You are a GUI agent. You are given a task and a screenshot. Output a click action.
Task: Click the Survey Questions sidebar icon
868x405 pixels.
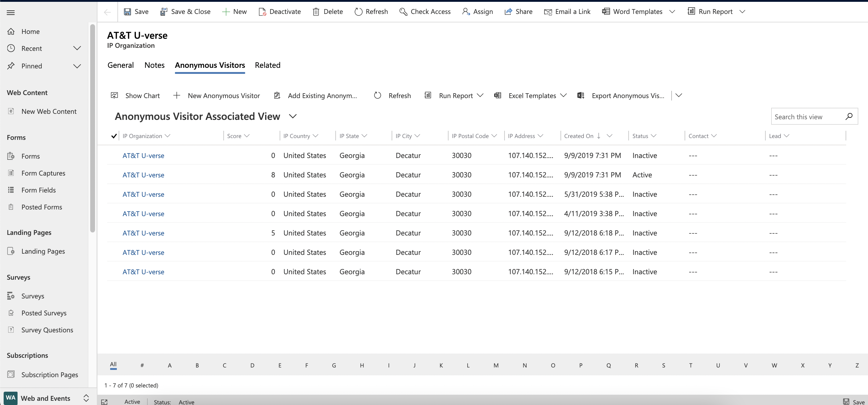(11, 330)
